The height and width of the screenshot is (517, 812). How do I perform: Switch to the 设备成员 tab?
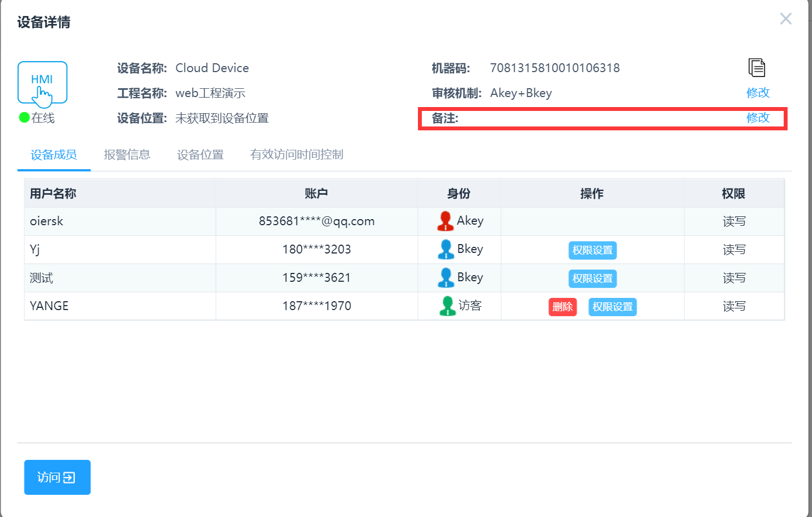(54, 155)
